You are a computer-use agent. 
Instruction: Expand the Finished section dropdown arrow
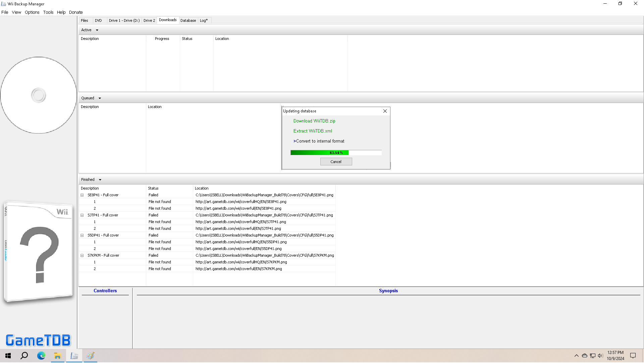100,180
